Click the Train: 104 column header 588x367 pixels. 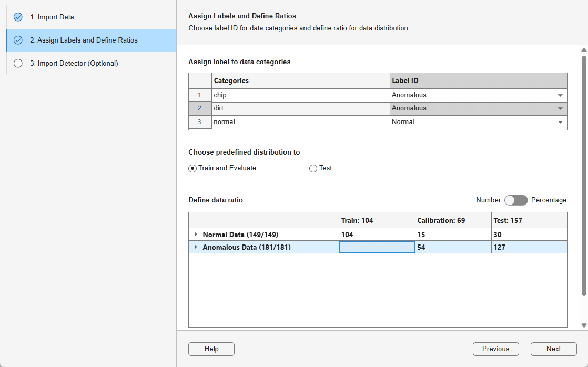377,220
